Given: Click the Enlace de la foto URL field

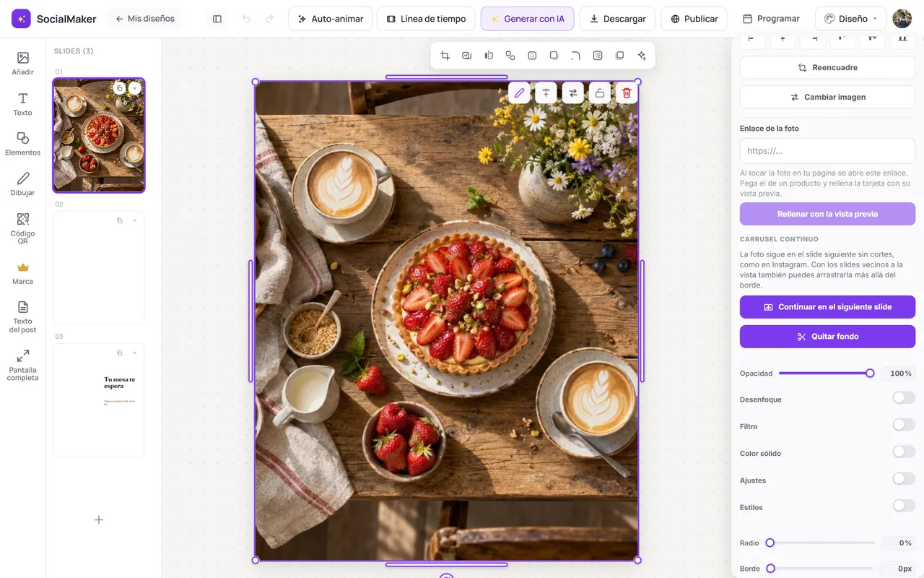Looking at the screenshot, I should tap(827, 151).
